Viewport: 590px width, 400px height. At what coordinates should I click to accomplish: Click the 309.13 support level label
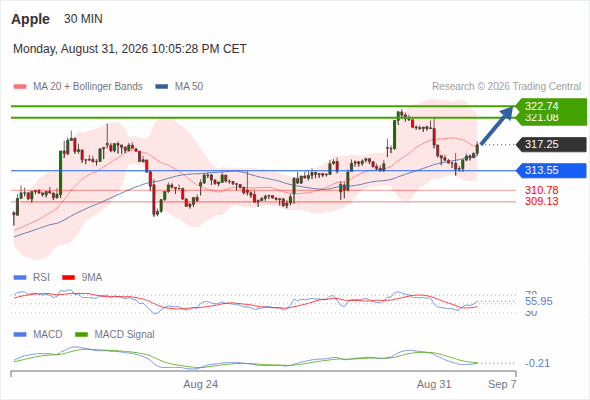pyautogui.click(x=541, y=201)
